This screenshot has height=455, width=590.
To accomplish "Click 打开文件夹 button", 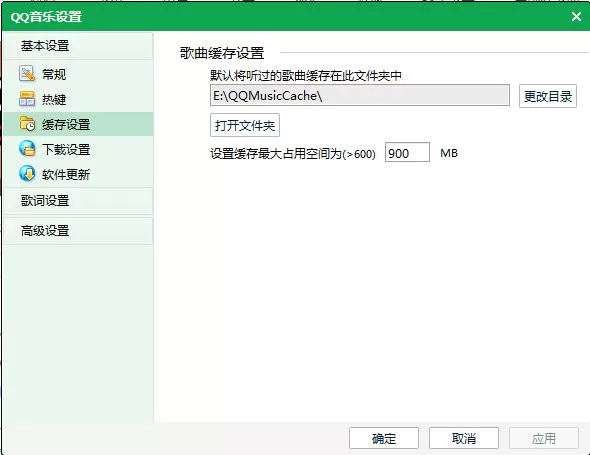I will pos(245,125).
